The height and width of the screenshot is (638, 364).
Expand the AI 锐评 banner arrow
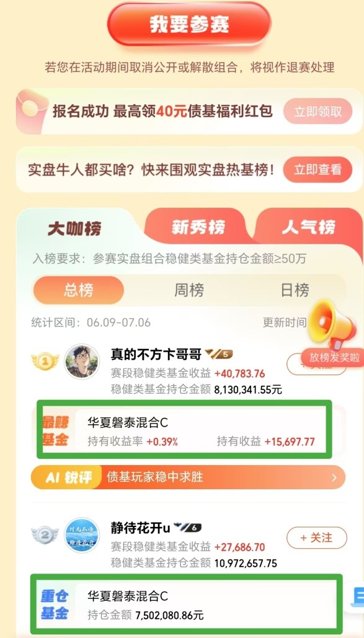[335, 477]
